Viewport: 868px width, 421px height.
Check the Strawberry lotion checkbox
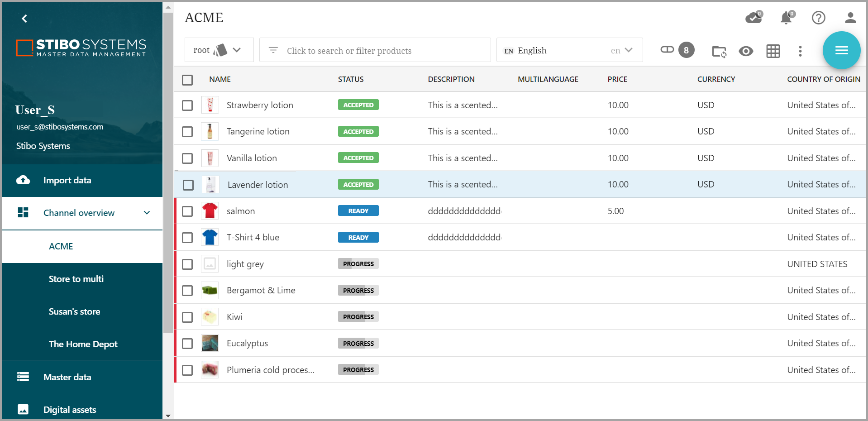[x=187, y=105]
